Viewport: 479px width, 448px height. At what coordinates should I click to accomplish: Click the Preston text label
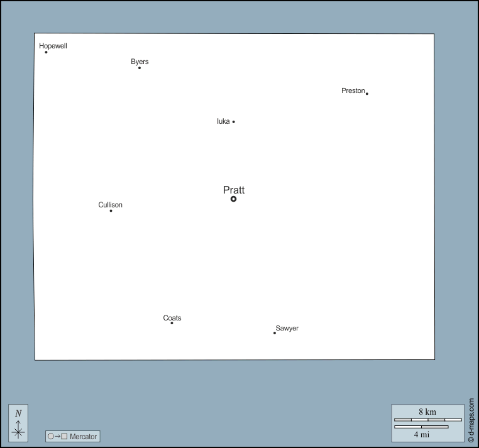[x=353, y=90]
